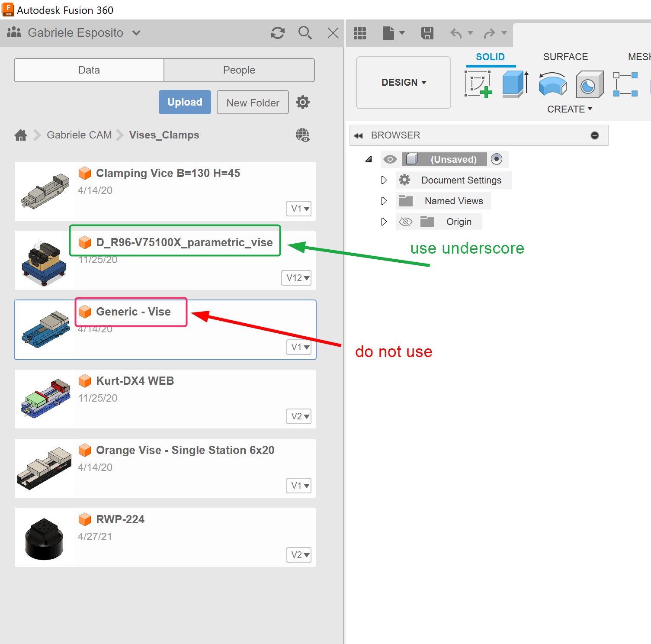Open the CREATE dropdown menu
This screenshot has height=644, width=651.
pos(569,109)
